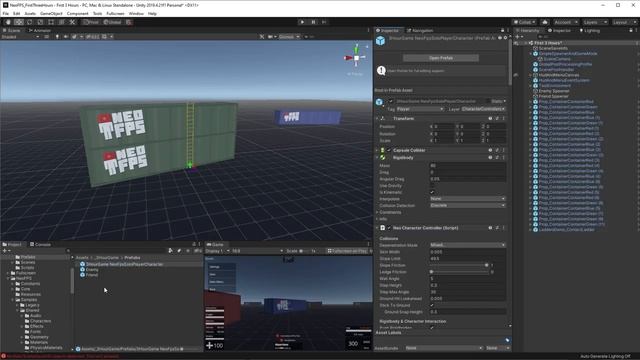
Task: Open the GameObject menu
Action: (x=51, y=13)
